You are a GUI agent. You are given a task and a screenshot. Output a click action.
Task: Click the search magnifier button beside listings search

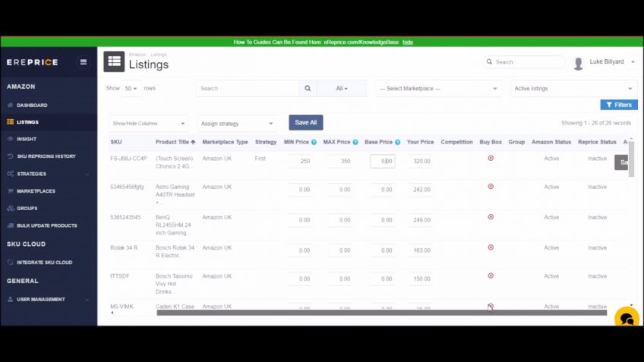(x=308, y=88)
